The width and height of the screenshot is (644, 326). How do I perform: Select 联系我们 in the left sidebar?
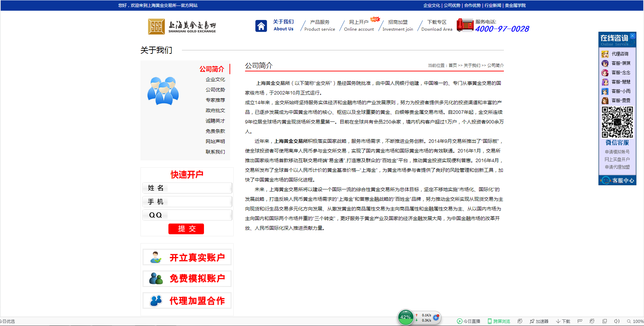pos(215,152)
